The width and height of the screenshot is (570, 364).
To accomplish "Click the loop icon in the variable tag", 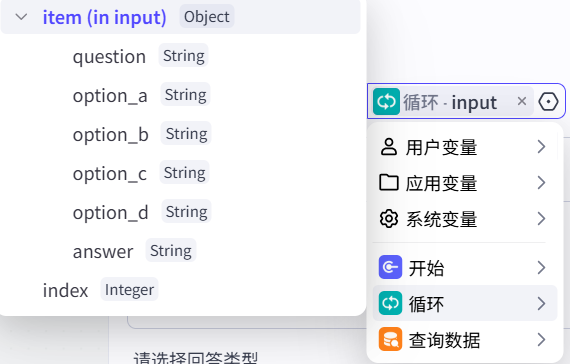I will pyautogui.click(x=386, y=101).
